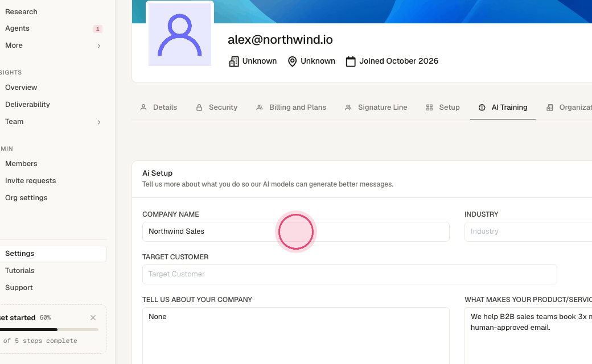Open the Deliverability page

coord(27,105)
